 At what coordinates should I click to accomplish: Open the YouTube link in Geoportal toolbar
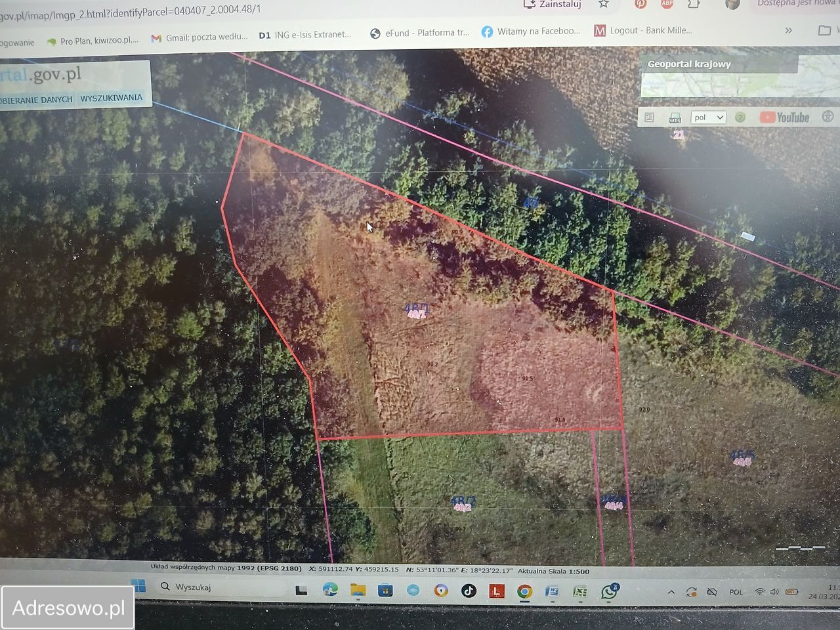tap(784, 117)
